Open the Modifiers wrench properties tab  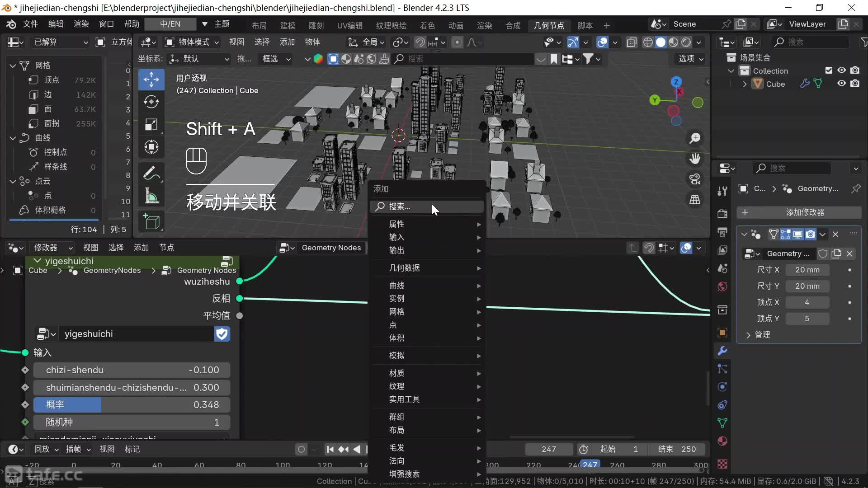pyautogui.click(x=722, y=351)
